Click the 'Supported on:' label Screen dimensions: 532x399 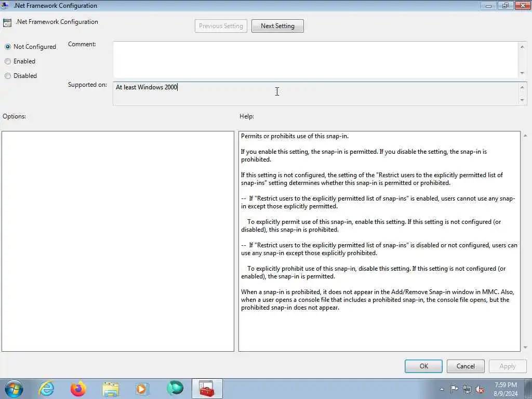(x=87, y=85)
